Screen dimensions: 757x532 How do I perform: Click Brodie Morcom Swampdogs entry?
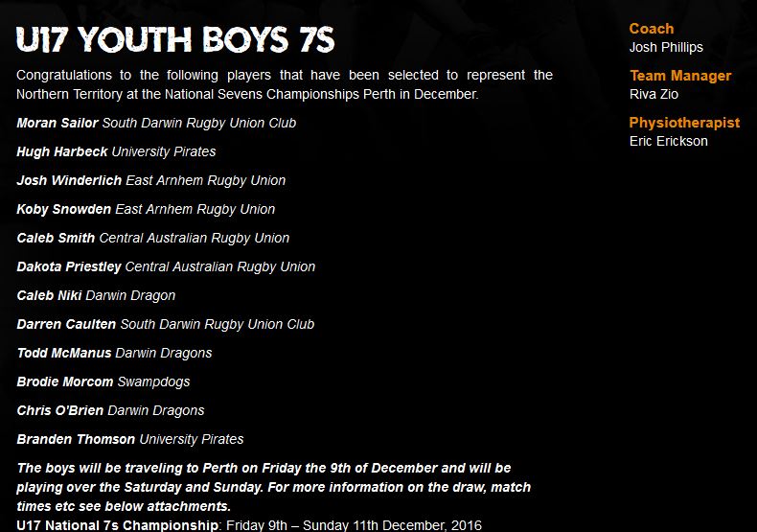[x=103, y=382]
